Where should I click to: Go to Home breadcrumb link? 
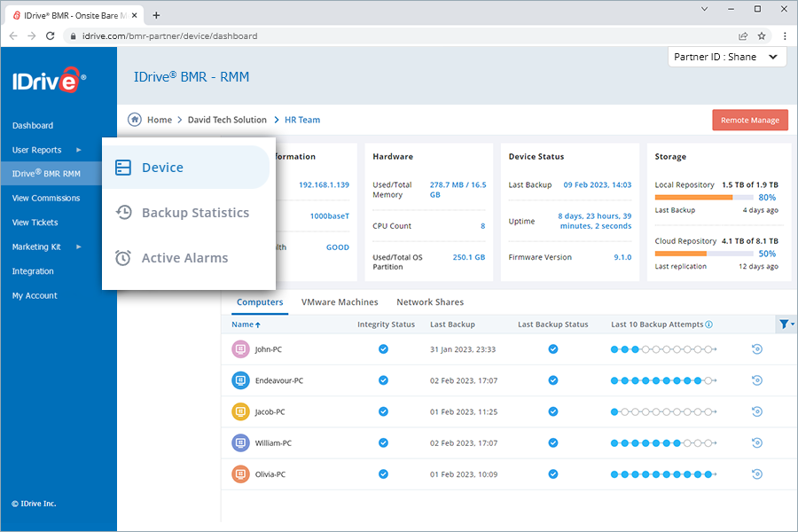160,120
